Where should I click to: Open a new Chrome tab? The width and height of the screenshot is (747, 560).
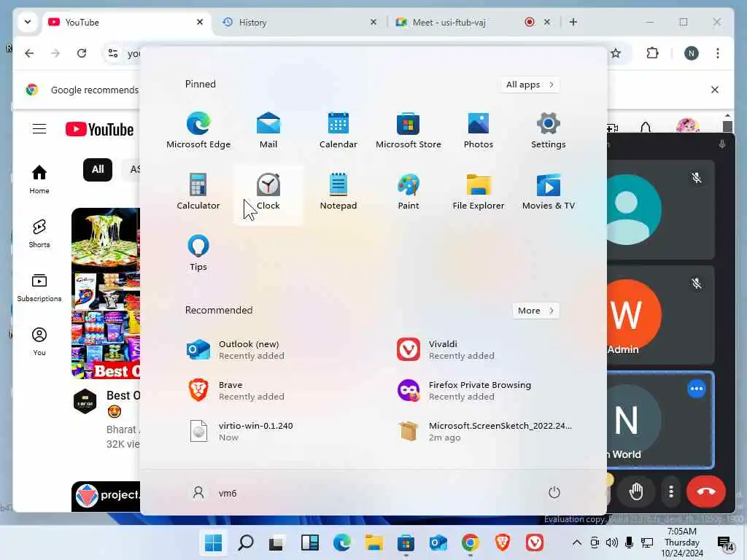pos(573,22)
